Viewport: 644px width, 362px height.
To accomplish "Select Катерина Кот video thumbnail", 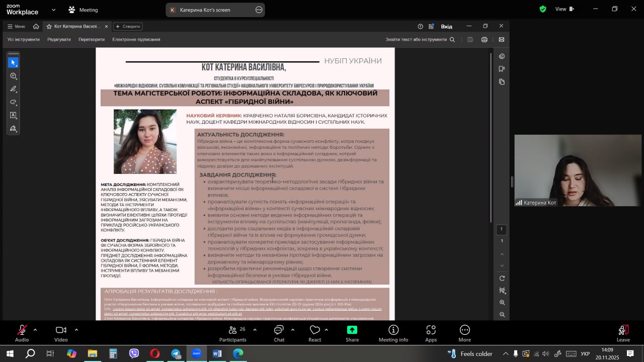I will tap(578, 170).
